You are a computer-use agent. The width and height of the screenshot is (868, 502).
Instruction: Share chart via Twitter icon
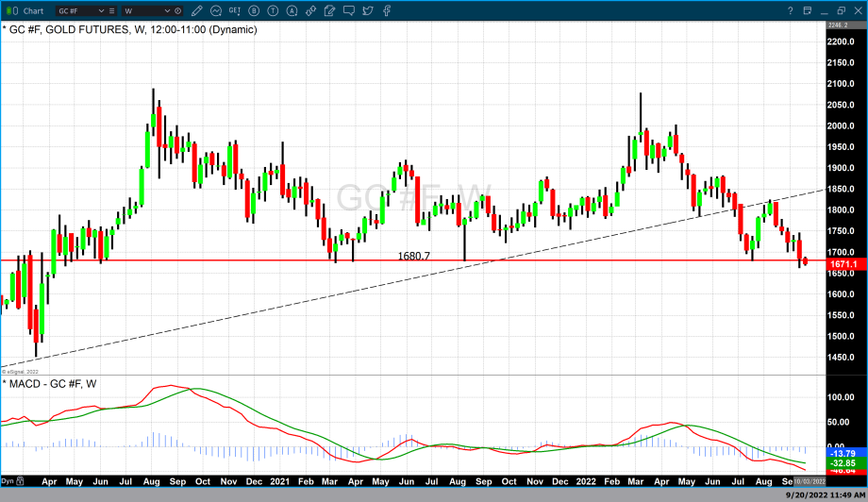click(368, 10)
